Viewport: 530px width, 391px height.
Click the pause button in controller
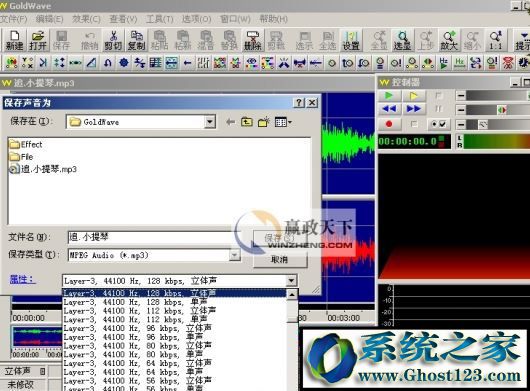click(x=439, y=109)
